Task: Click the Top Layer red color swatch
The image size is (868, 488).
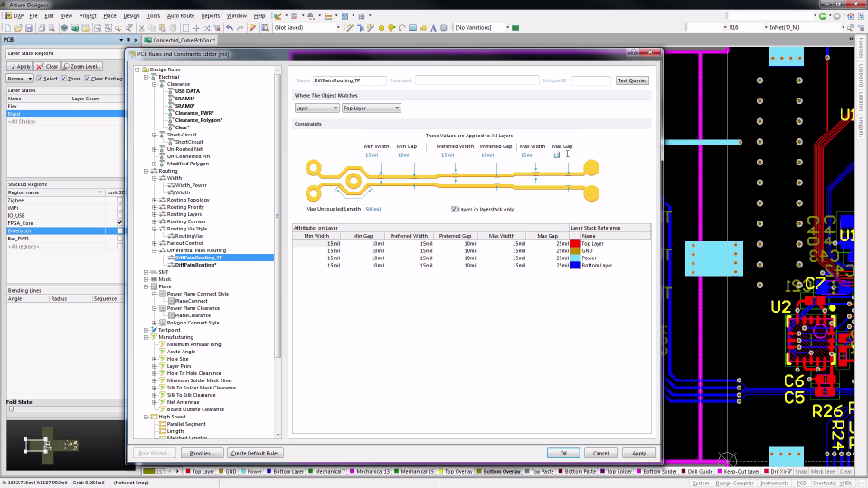Action: click(575, 243)
